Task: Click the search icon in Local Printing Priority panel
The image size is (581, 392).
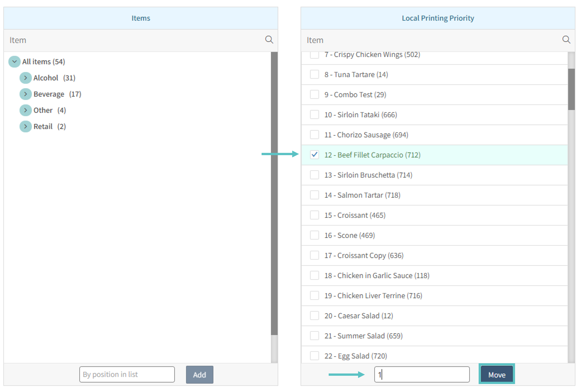Action: tap(566, 40)
